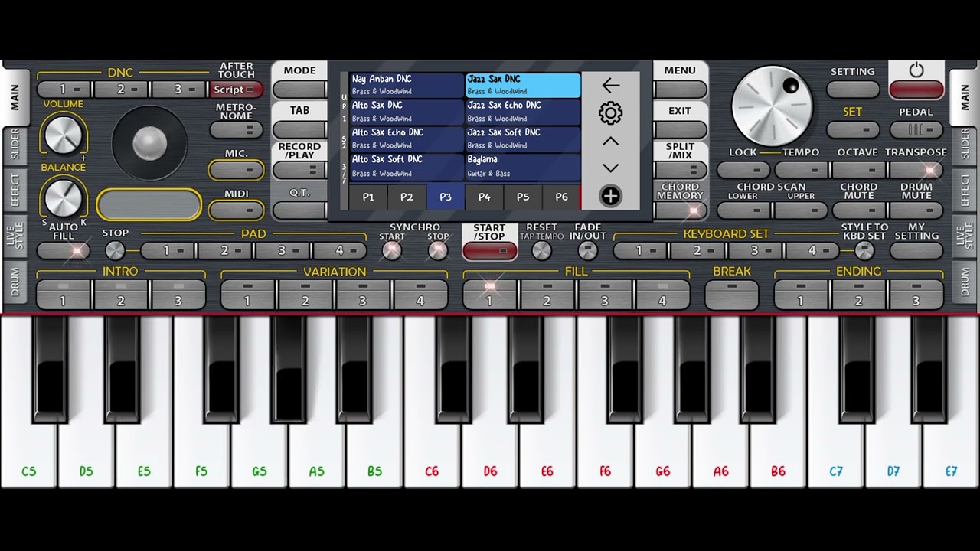Tap the back arrow icon in display
This screenshot has height=551, width=980.
point(610,85)
